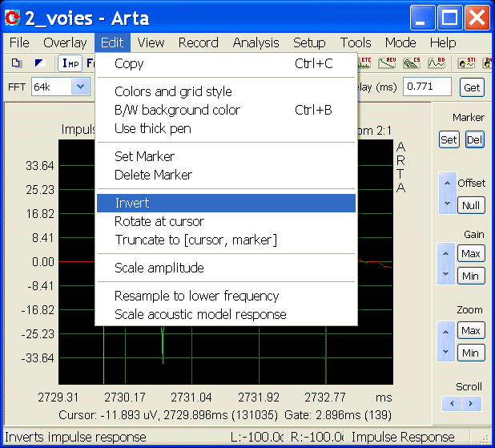
Task: Click the Get delay button
Action: [472, 87]
